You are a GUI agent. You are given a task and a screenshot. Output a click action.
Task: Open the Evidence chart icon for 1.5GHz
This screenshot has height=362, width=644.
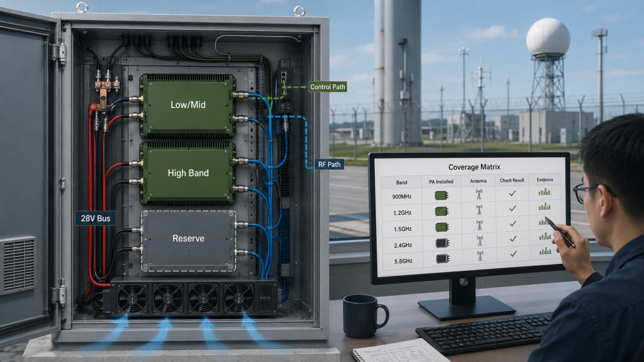tap(544, 222)
